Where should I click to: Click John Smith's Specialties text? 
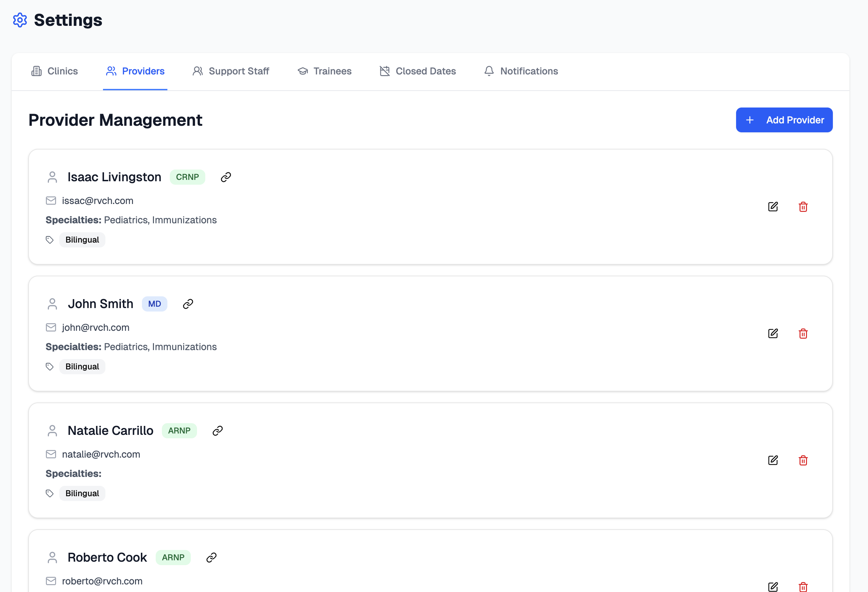coord(131,347)
